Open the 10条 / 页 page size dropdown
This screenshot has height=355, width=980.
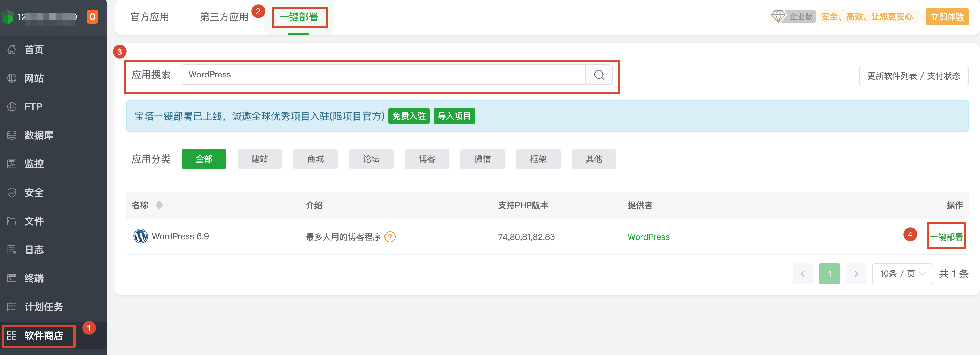pos(902,273)
